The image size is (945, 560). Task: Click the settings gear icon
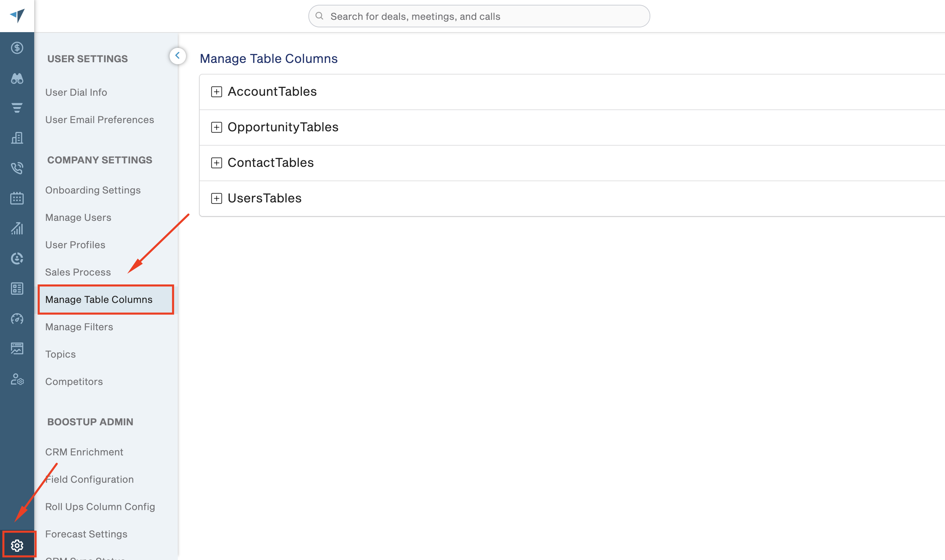pyautogui.click(x=17, y=545)
